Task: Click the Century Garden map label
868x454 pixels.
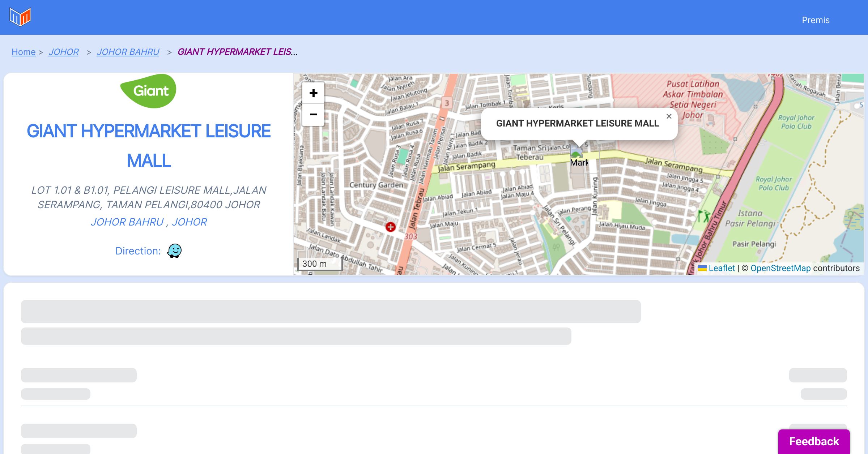Action: (x=376, y=185)
